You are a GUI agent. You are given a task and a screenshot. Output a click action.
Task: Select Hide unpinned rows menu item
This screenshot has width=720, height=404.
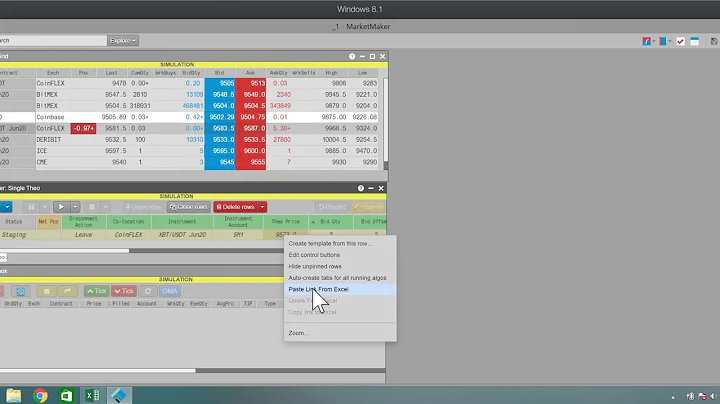tap(340, 266)
